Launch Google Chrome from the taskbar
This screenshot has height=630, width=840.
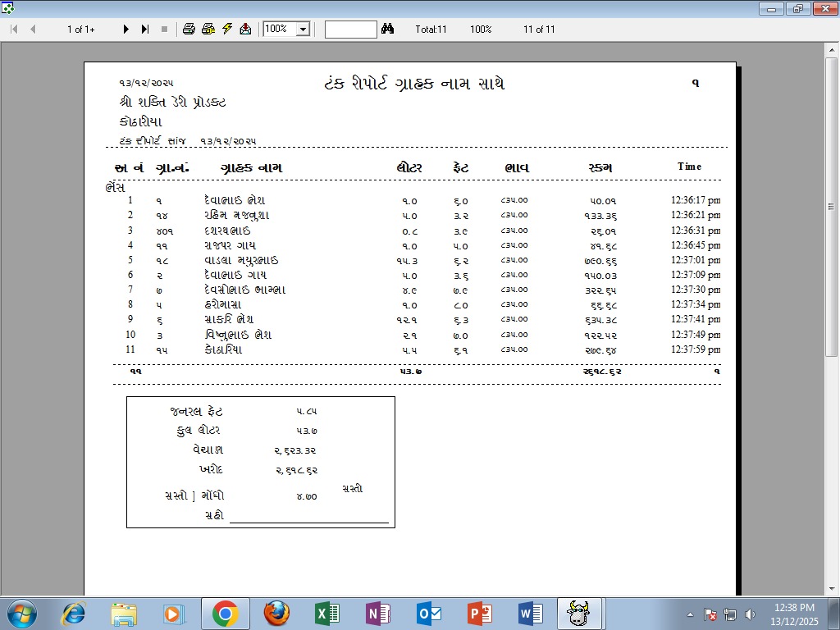pos(225,614)
